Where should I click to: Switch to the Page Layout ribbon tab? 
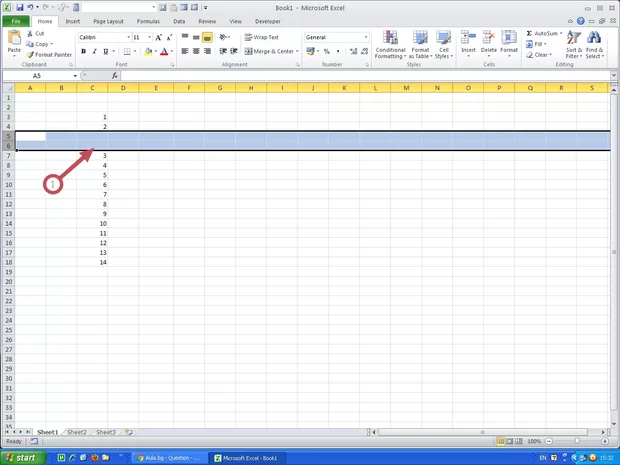108,20
